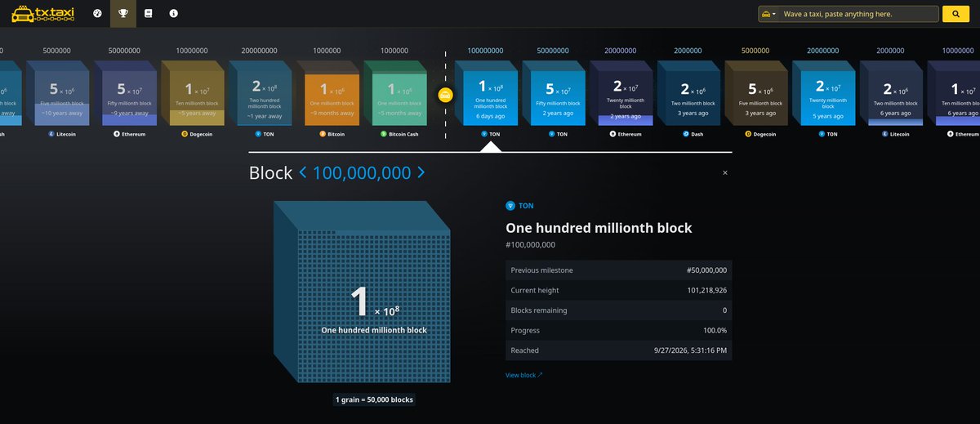
Task: Select the Ethereum fifty millionth block cube
Action: pos(127,93)
